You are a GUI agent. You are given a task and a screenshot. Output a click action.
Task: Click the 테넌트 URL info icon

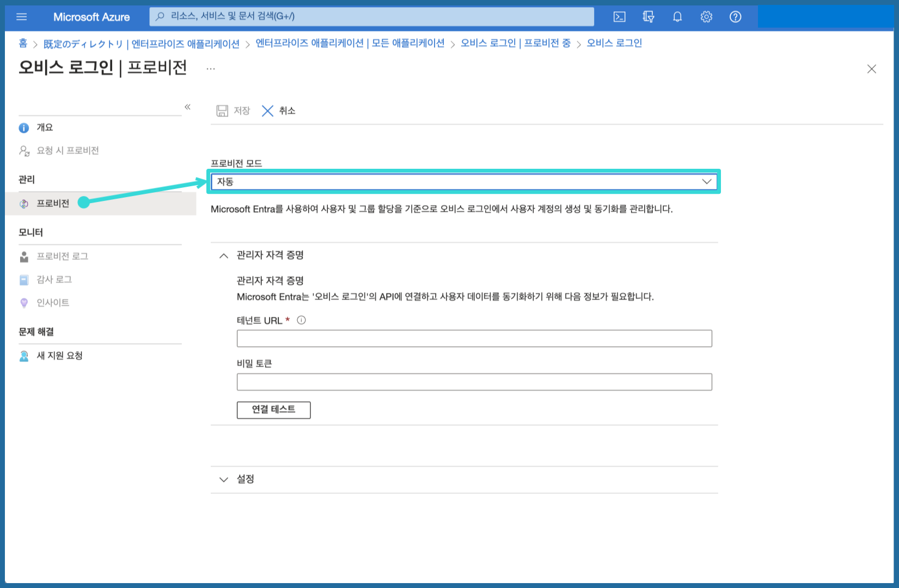(301, 320)
